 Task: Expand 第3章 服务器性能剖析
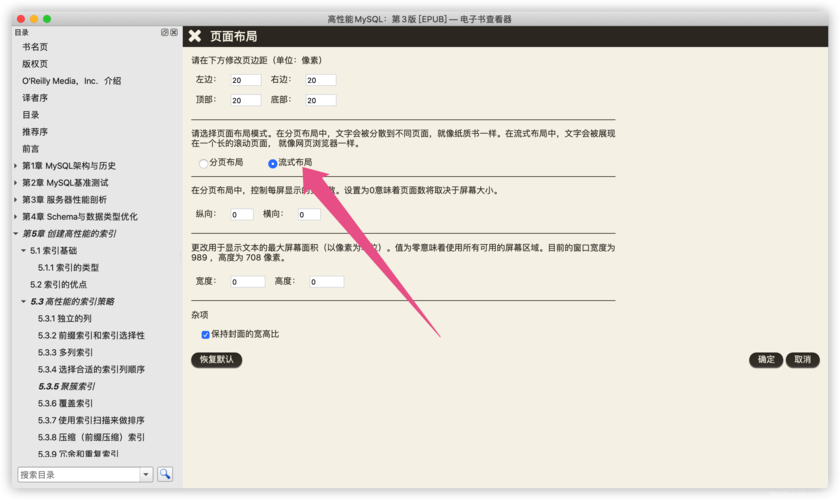16,200
